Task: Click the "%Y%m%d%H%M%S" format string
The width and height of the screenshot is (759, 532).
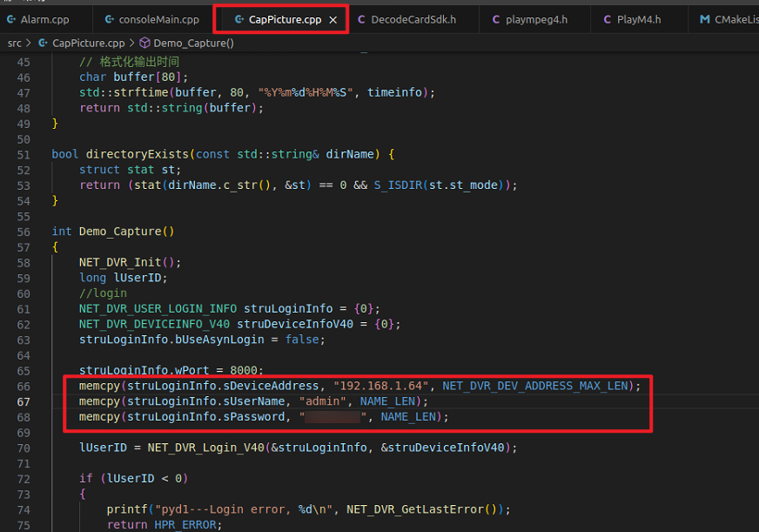Action: tap(306, 92)
